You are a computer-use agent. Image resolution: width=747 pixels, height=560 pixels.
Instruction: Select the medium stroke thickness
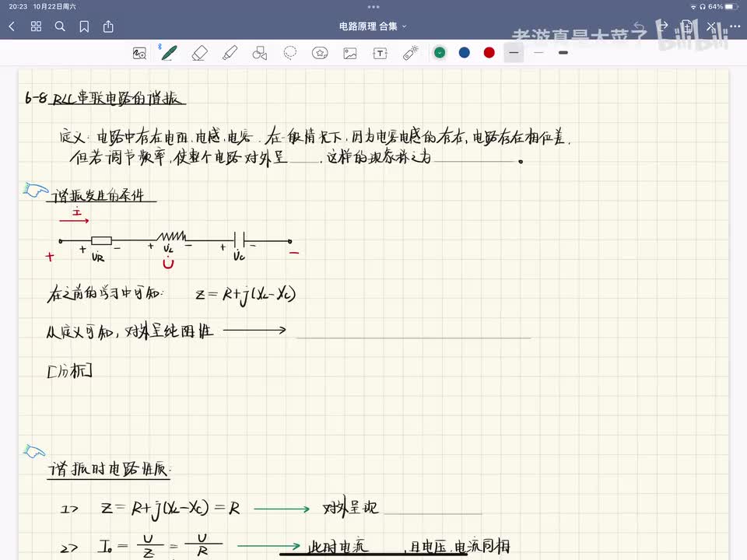pyautogui.click(x=514, y=53)
